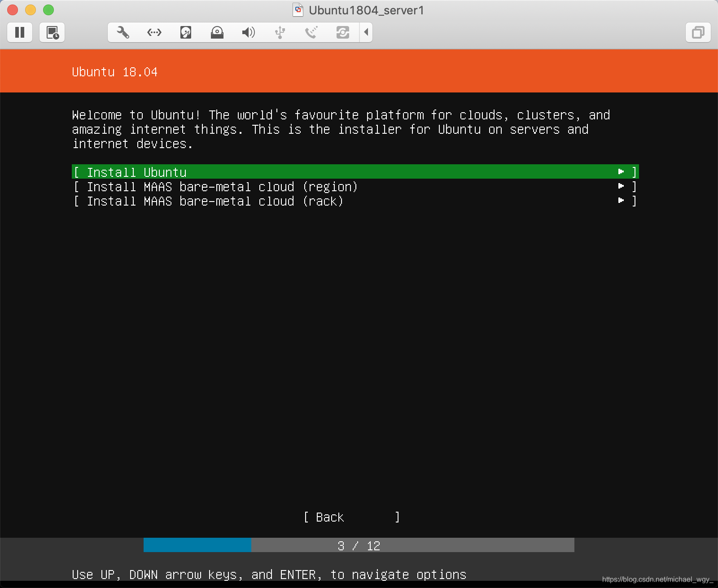718x588 pixels.
Task: Click the arrow on MAAS (region) row
Action: (x=621, y=186)
